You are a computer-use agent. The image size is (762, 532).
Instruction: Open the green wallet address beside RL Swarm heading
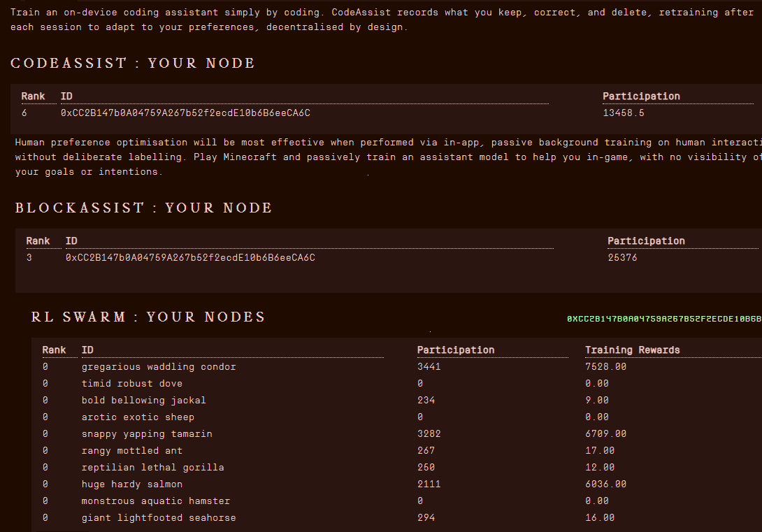(x=664, y=319)
